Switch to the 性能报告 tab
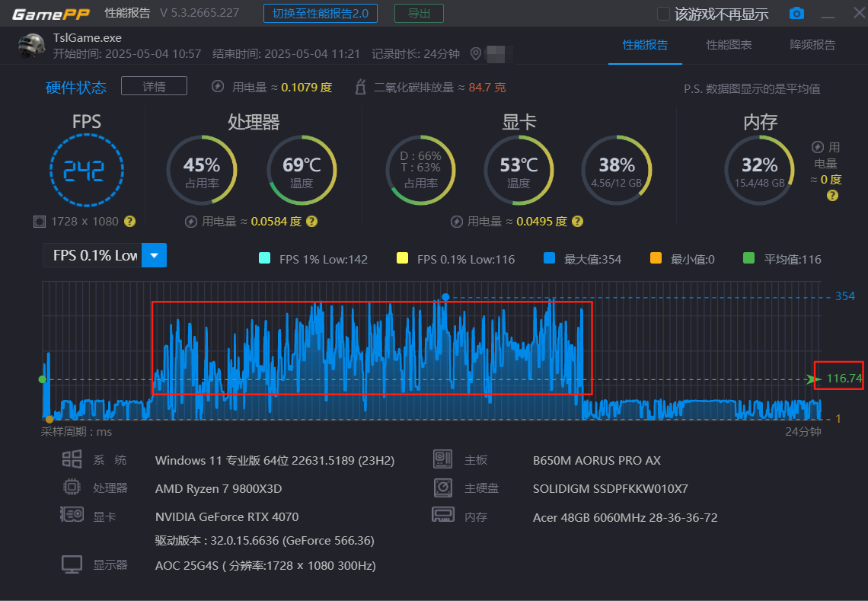Screen dimensions: 868x601 click(645, 45)
